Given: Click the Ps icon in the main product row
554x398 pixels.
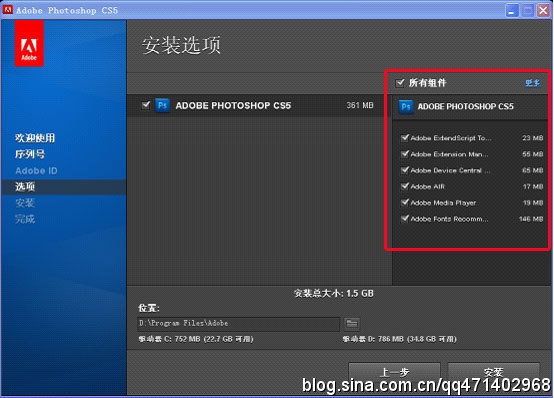Looking at the screenshot, I should pos(162,105).
